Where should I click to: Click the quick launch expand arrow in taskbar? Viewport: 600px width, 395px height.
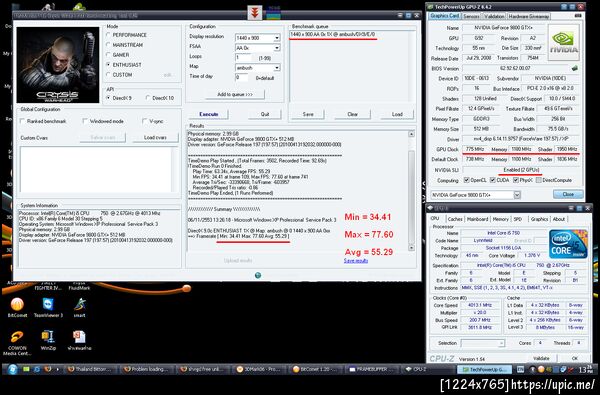[x=58, y=370]
